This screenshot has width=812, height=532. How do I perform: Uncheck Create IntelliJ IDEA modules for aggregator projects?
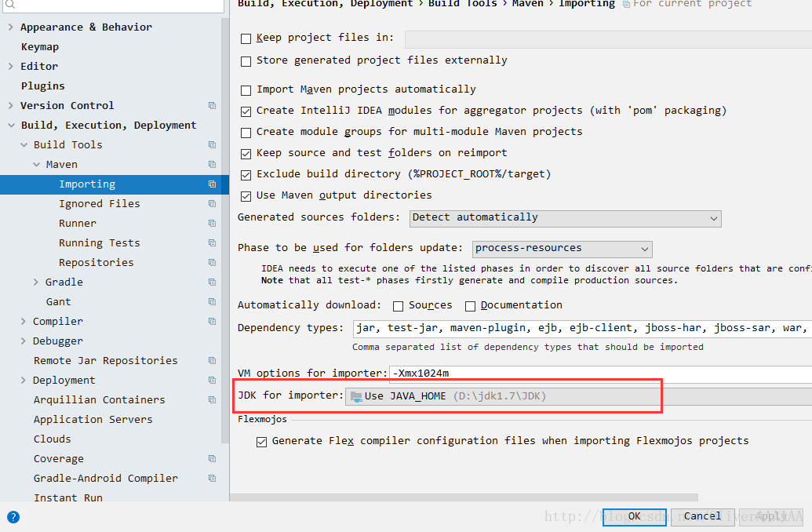246,111
